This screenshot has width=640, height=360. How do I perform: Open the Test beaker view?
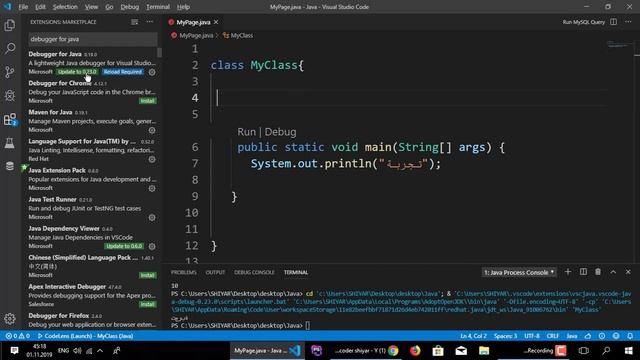coord(9,143)
